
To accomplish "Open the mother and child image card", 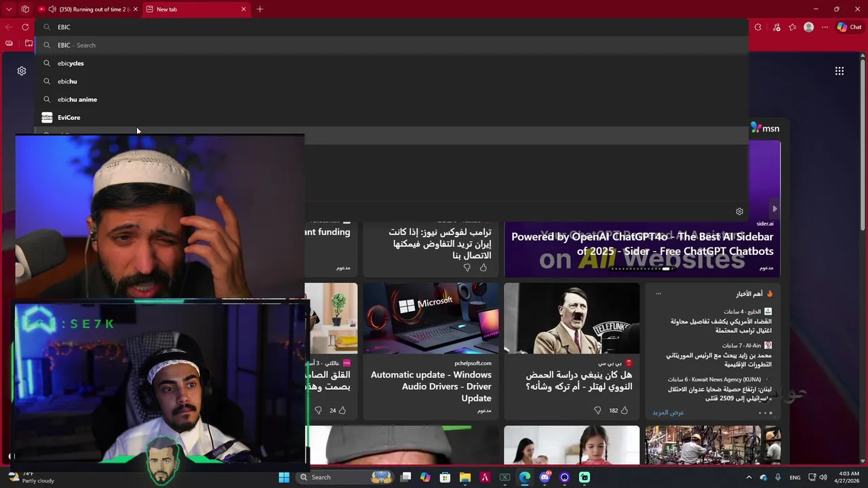I will [x=572, y=445].
